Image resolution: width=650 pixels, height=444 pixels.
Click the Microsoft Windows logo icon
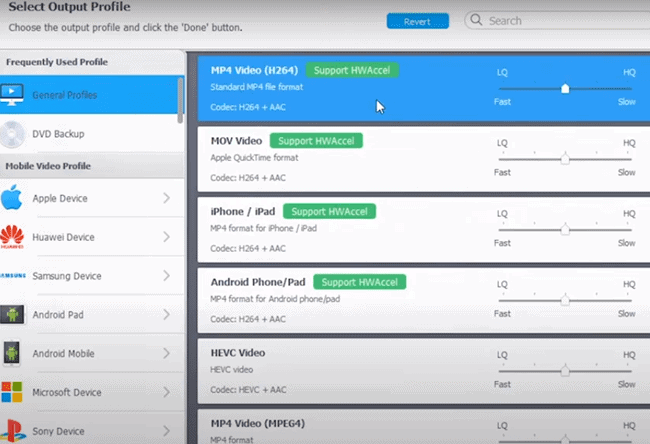12,392
